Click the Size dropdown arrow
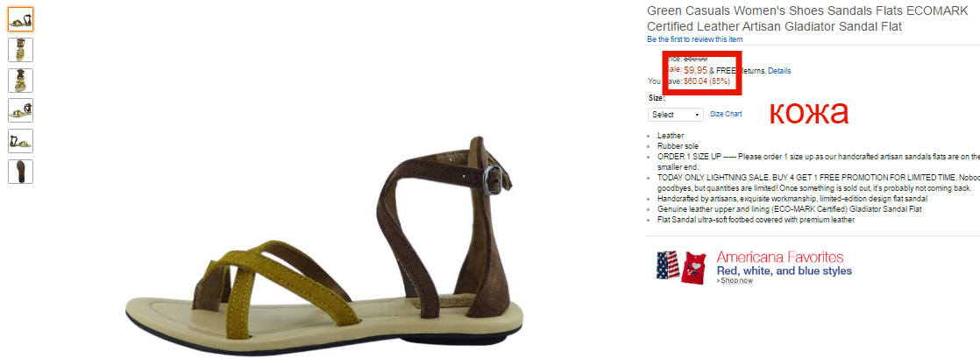Viewport: 980px width, 359px height. 697,115
